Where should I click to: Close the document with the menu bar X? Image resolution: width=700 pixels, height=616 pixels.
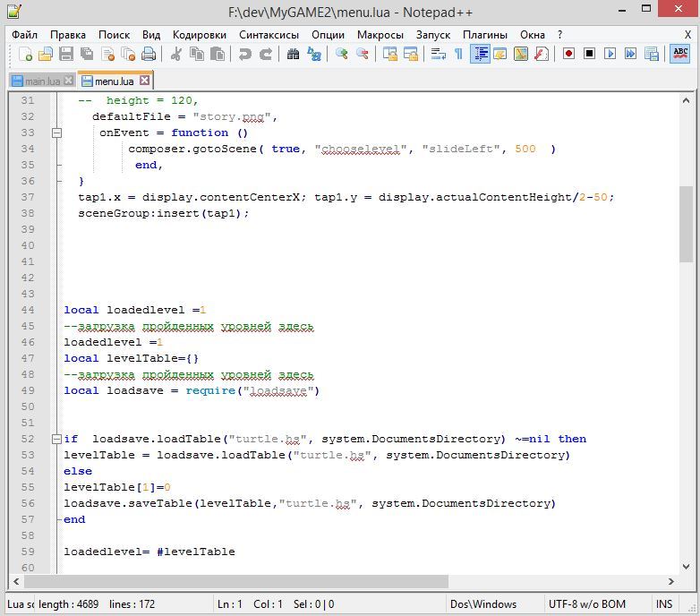click(x=687, y=35)
